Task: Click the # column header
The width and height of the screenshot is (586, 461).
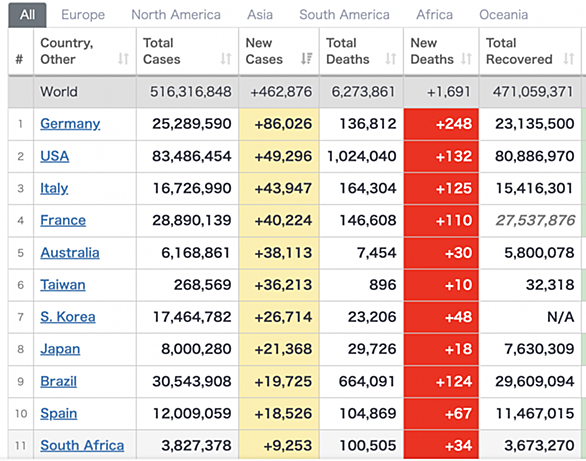Action: (19, 59)
